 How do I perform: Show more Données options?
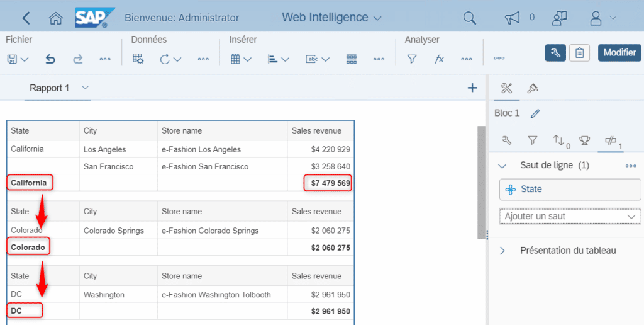(203, 59)
